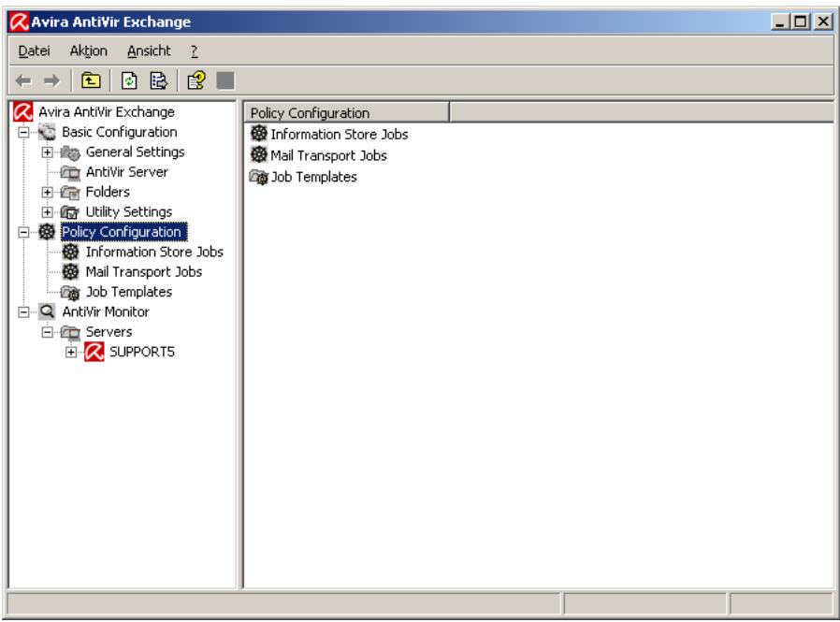This screenshot has height=622, width=840.
Task: Collapse the Basic Configuration node
Action: pos(23,132)
